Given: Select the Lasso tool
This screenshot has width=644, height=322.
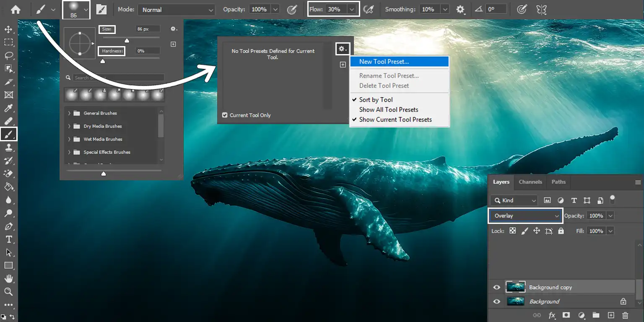Looking at the screenshot, I should tap(8, 56).
